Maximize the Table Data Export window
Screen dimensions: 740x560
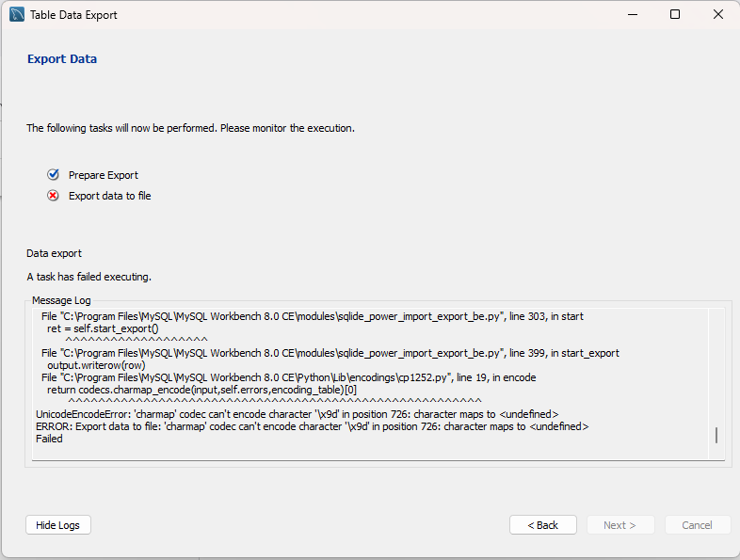(675, 15)
